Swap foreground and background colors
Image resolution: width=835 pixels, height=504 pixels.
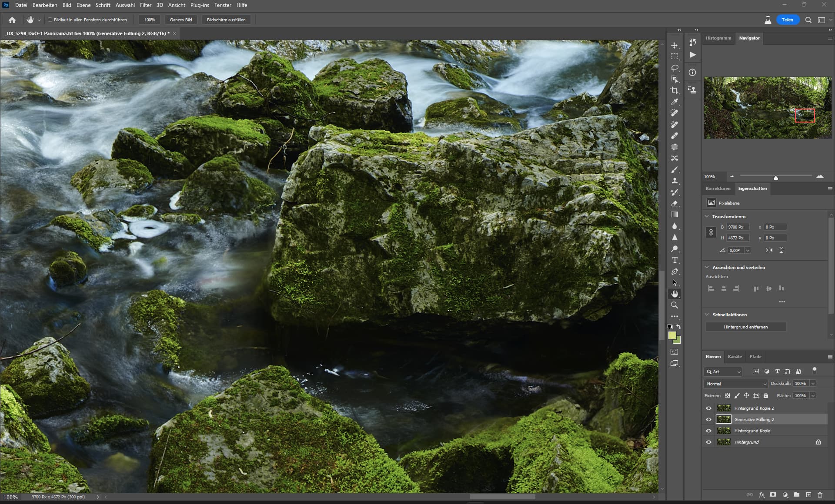point(678,327)
